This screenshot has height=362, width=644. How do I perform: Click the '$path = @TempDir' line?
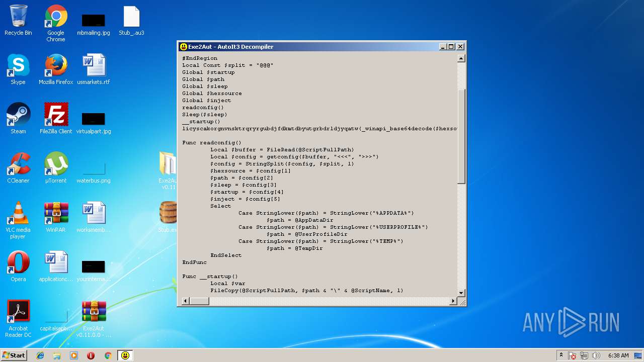click(294, 248)
